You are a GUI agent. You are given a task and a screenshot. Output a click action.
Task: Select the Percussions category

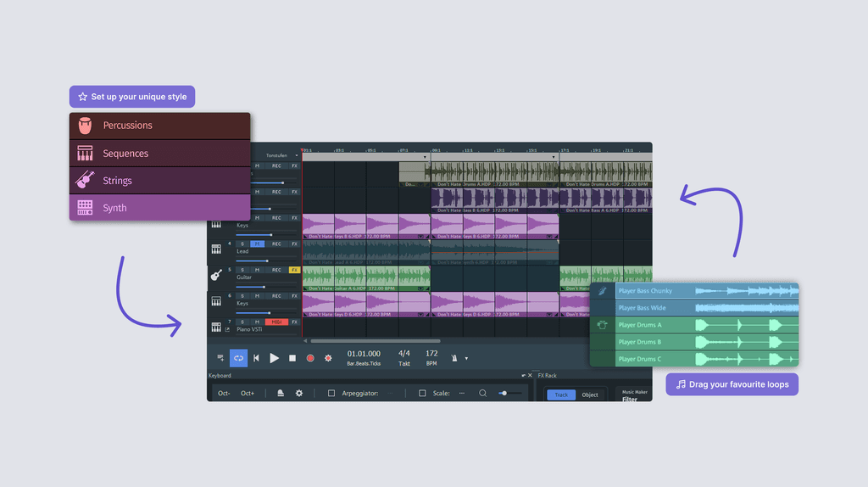pyautogui.click(x=160, y=126)
